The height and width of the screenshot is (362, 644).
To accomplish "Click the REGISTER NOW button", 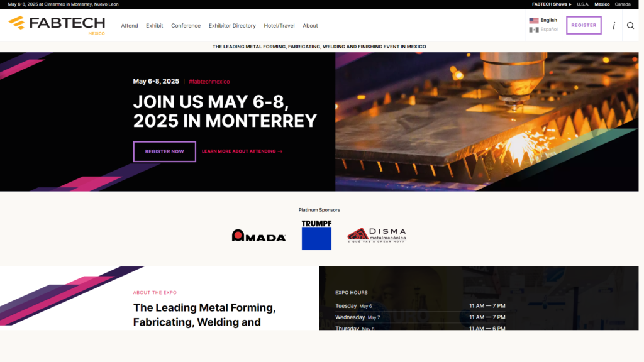I will pos(164,151).
